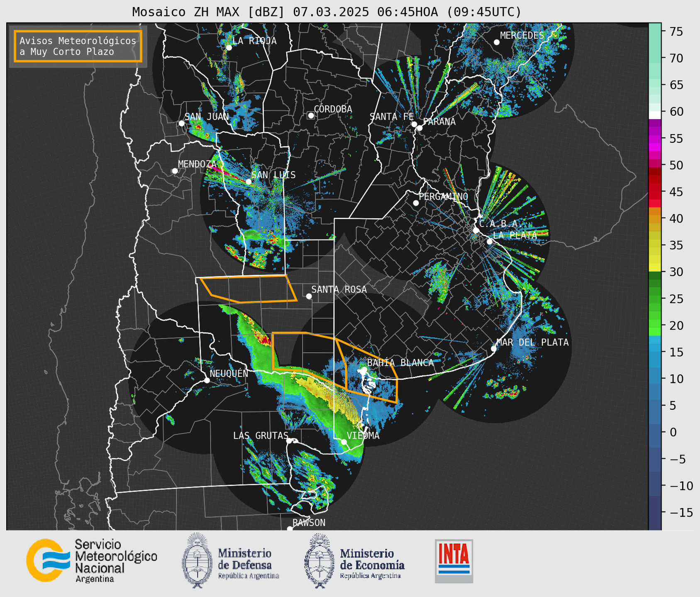Click the Servicio Meteorológico Nacional logo
The image size is (700, 597).
point(92,560)
